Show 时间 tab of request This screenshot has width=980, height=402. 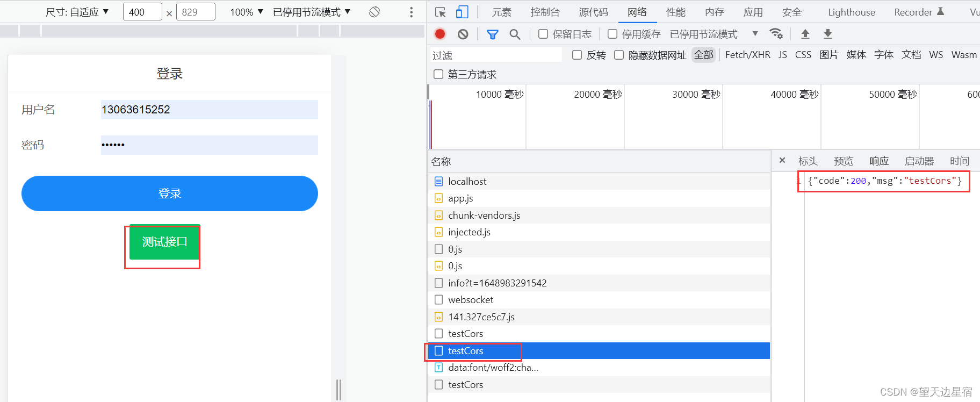960,161
